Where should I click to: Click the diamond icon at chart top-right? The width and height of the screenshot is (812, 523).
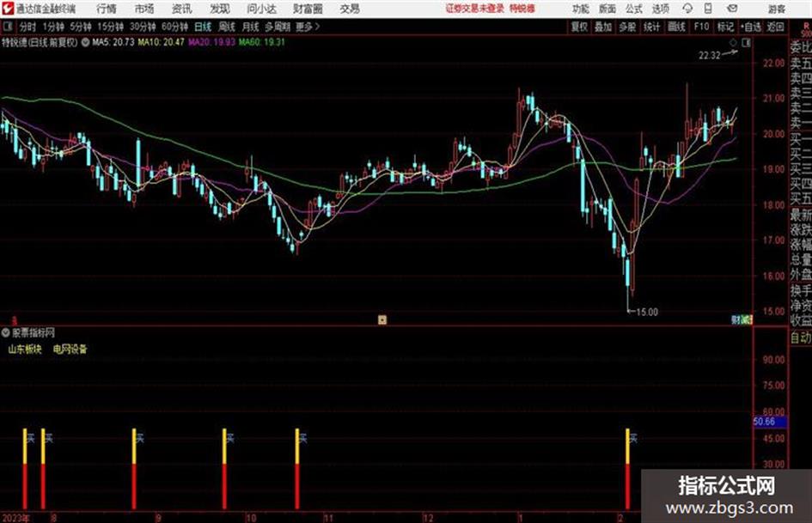733,43
